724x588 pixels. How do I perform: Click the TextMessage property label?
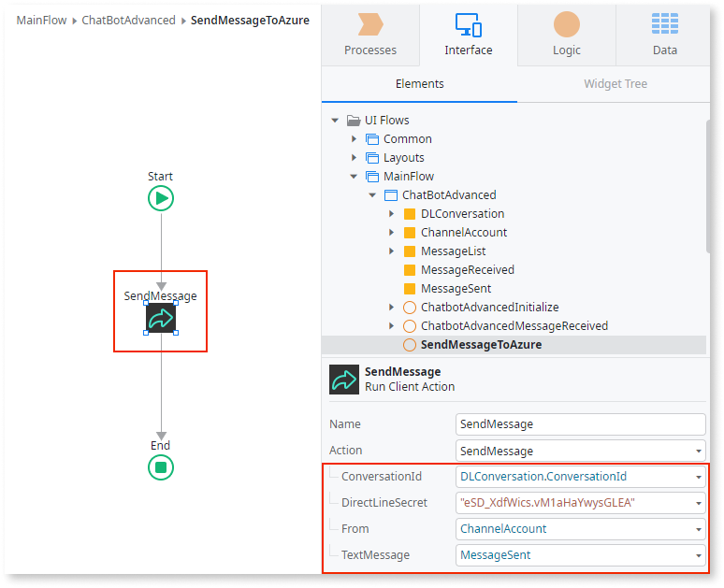pos(375,554)
